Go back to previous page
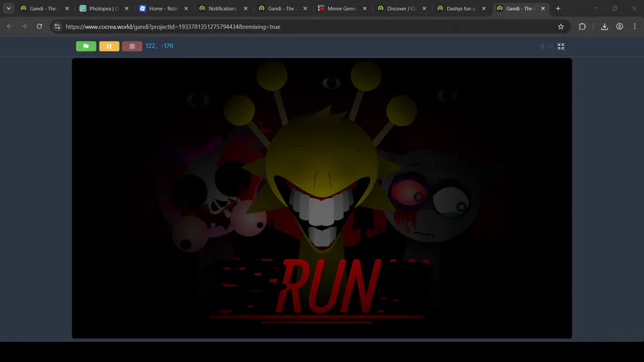The width and height of the screenshot is (644, 362). click(9, 26)
